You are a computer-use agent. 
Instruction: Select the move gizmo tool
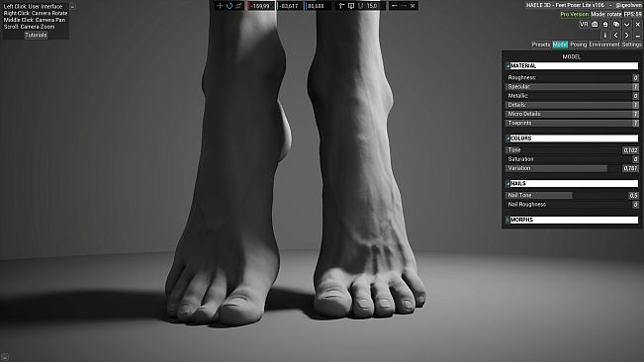point(220,6)
